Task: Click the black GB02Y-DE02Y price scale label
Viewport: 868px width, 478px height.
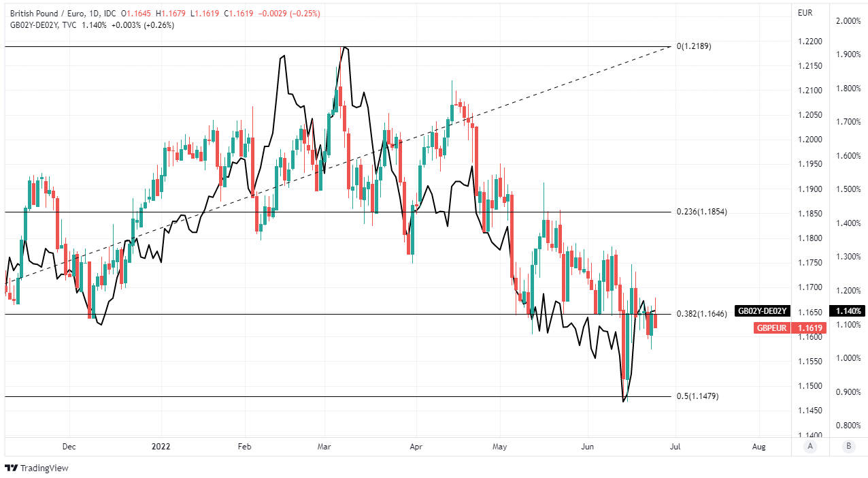Action: coord(762,311)
